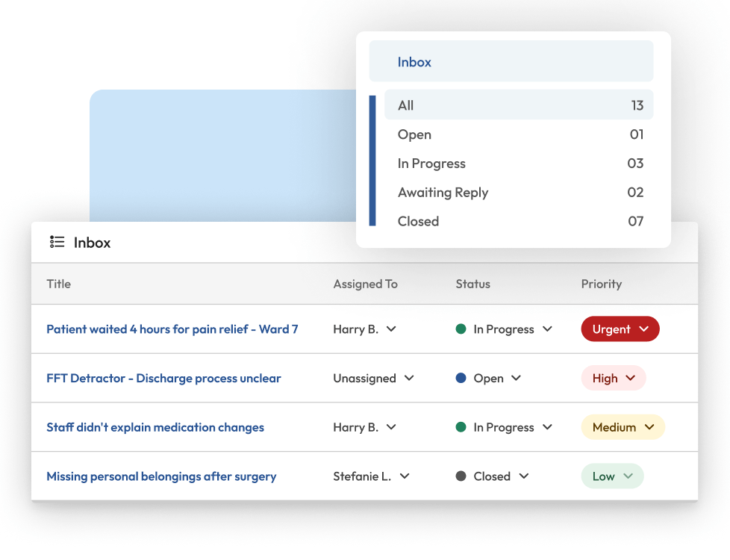Filter inbox by Awaiting Reply
The image size is (730, 560).
(x=518, y=193)
